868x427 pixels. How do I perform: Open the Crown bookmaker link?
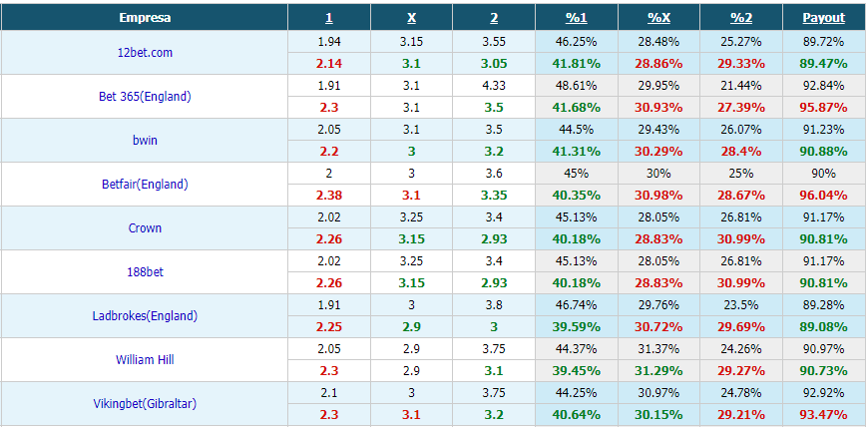pos(145,228)
